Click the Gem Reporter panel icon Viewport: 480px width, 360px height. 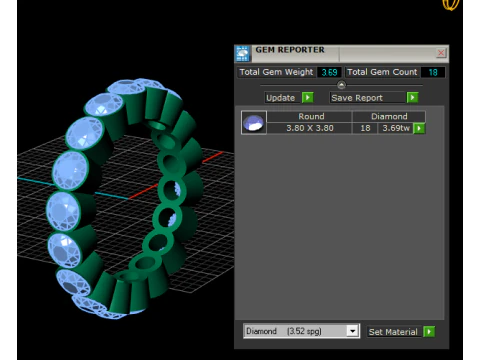[x=243, y=54]
